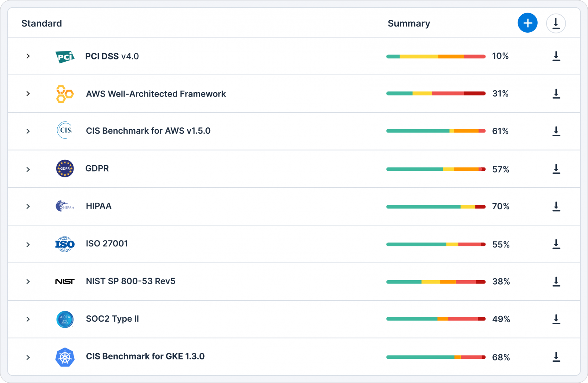
Task: Download the PCI DSS v4.0 report
Action: click(556, 56)
